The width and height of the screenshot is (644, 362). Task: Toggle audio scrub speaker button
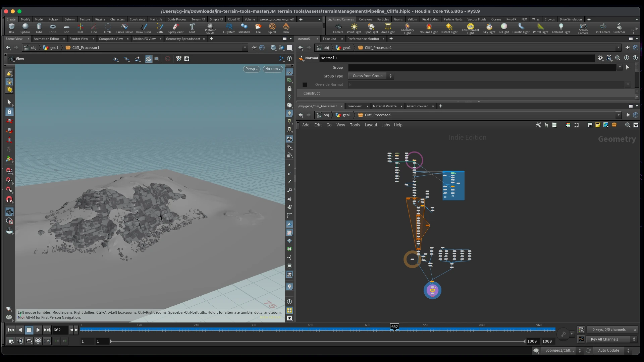[x=20, y=341]
